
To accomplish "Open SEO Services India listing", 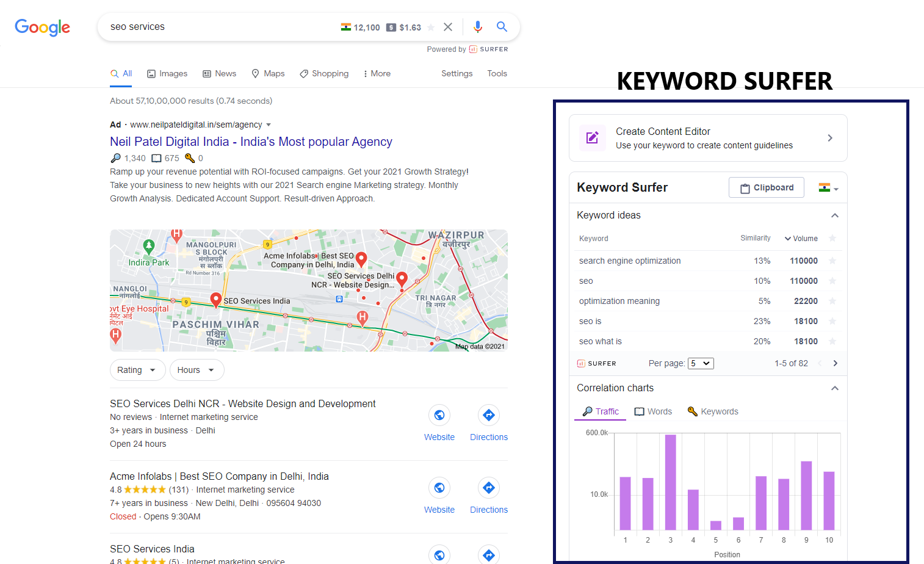I will coord(152,549).
